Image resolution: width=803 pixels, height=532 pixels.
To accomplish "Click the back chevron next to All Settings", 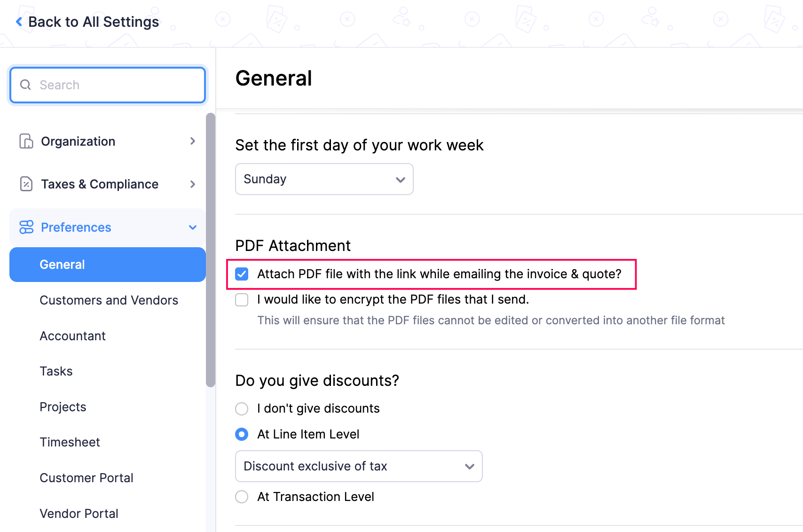I will [18, 21].
